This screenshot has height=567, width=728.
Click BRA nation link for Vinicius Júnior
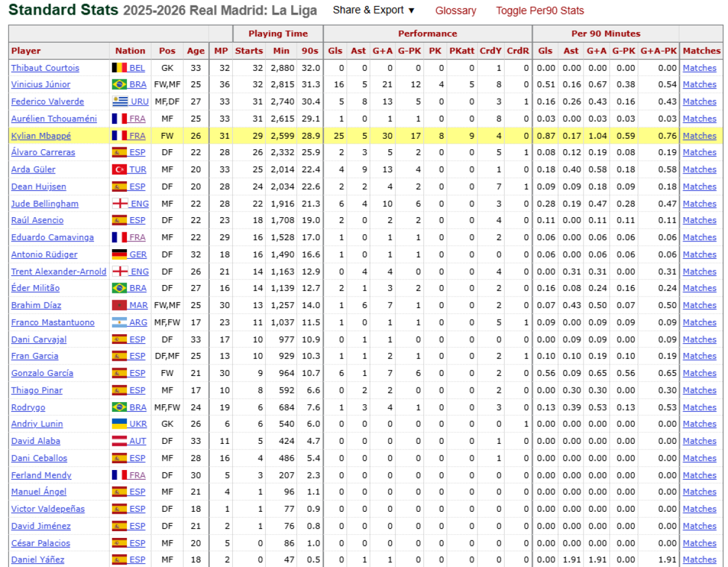(x=138, y=84)
